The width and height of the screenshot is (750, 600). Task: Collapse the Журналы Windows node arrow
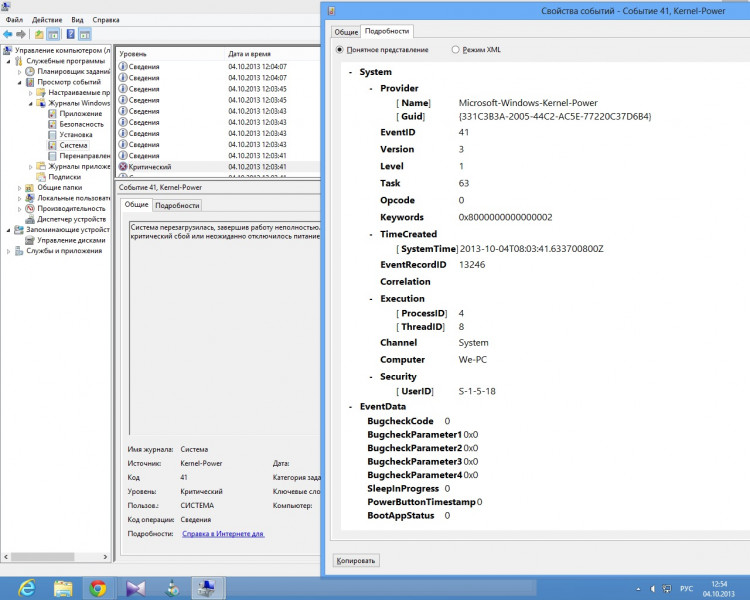tap(31, 103)
